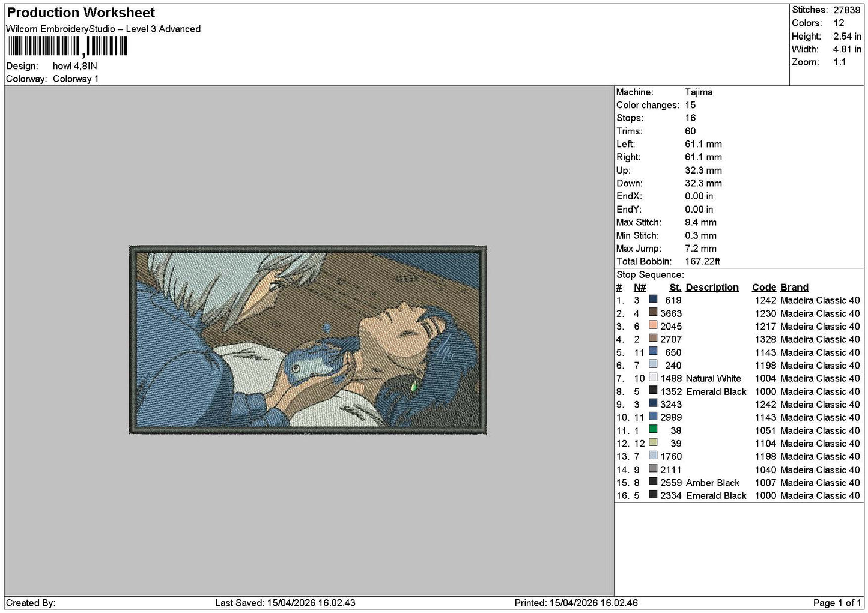
Task: Click Emerald Black swatch in stop 8
Action: 653,391
